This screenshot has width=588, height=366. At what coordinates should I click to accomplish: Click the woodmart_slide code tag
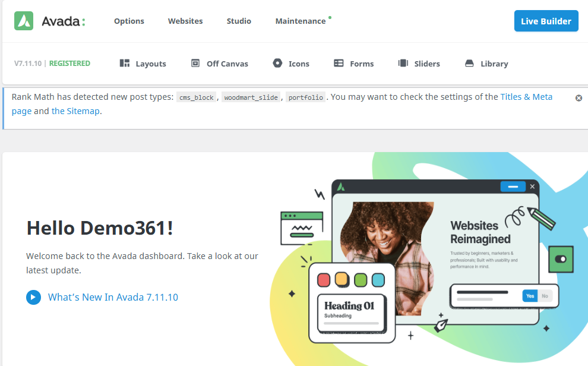(251, 97)
